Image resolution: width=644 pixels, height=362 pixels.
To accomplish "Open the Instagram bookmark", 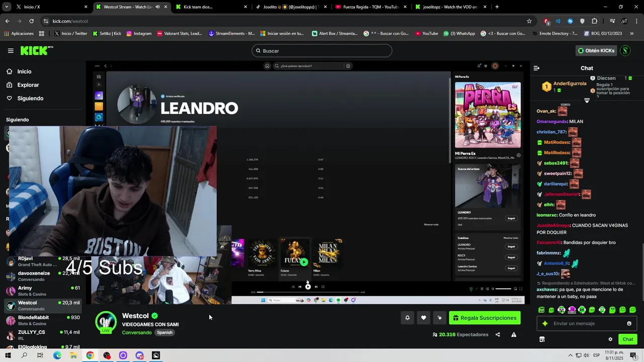I will click(139, 34).
